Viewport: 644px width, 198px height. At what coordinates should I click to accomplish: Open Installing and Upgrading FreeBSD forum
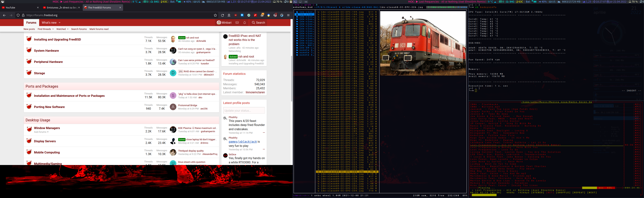pos(57,39)
